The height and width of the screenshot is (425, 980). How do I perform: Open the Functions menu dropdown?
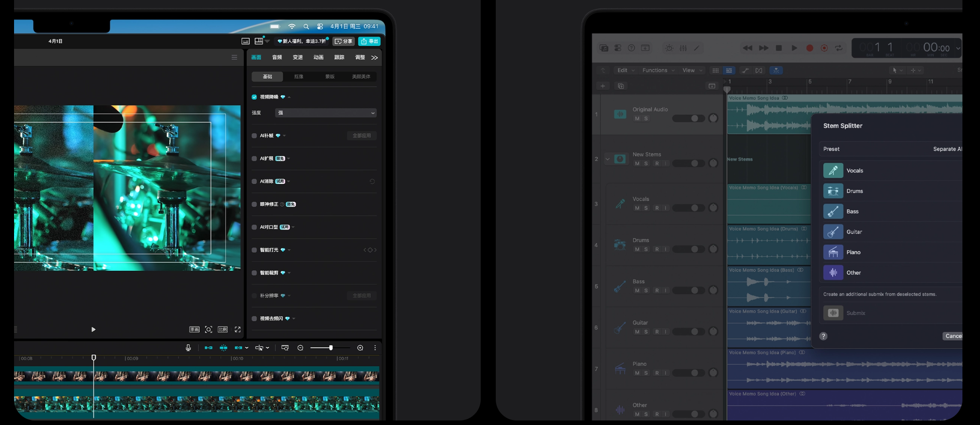658,70
